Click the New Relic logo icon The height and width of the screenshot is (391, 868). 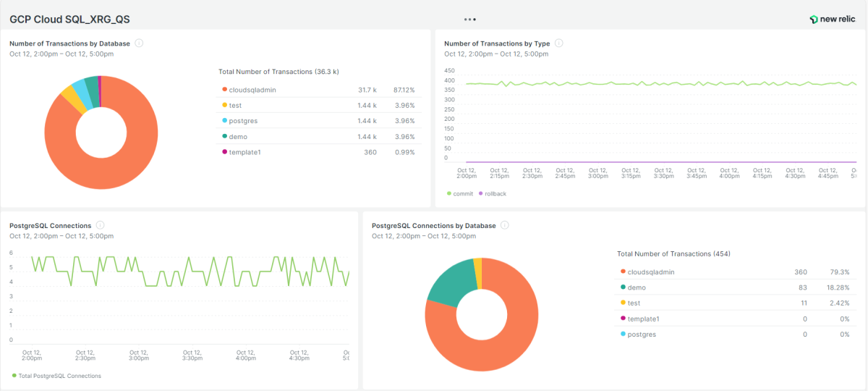(x=814, y=20)
